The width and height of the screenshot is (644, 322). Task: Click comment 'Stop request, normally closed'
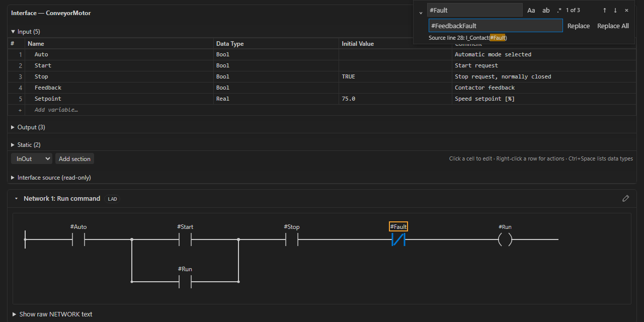pos(544,76)
